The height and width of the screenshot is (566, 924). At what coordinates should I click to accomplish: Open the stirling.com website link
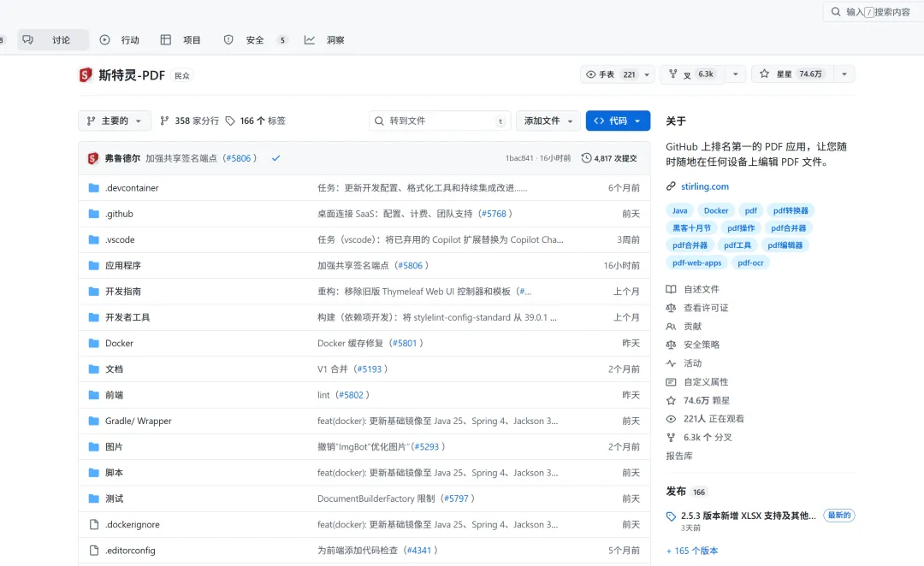pyautogui.click(x=705, y=186)
